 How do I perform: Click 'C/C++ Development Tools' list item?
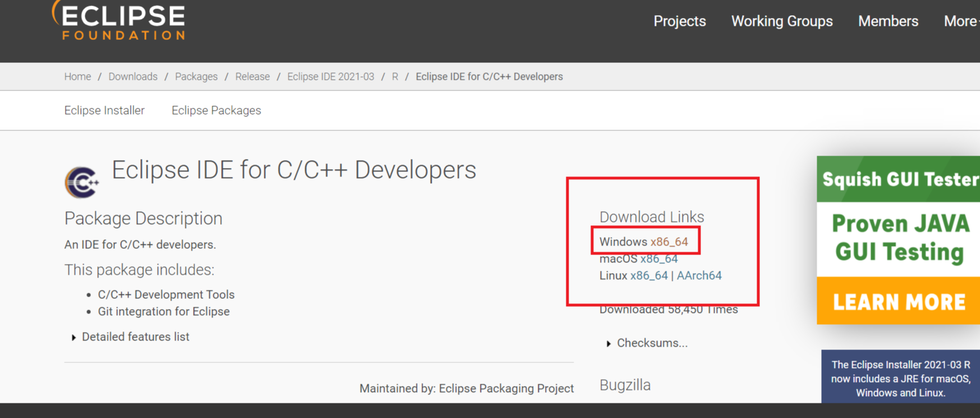[x=166, y=294]
